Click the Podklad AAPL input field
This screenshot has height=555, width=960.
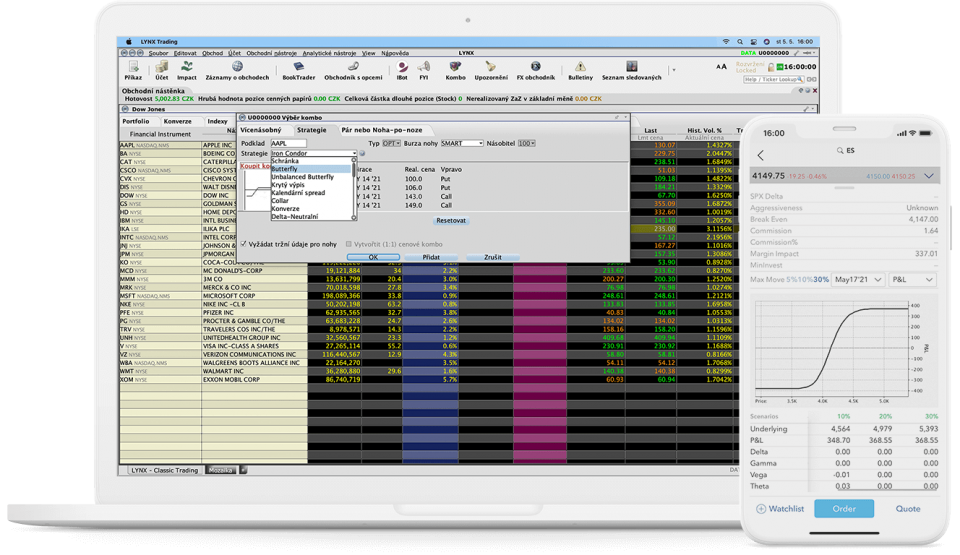click(x=288, y=143)
